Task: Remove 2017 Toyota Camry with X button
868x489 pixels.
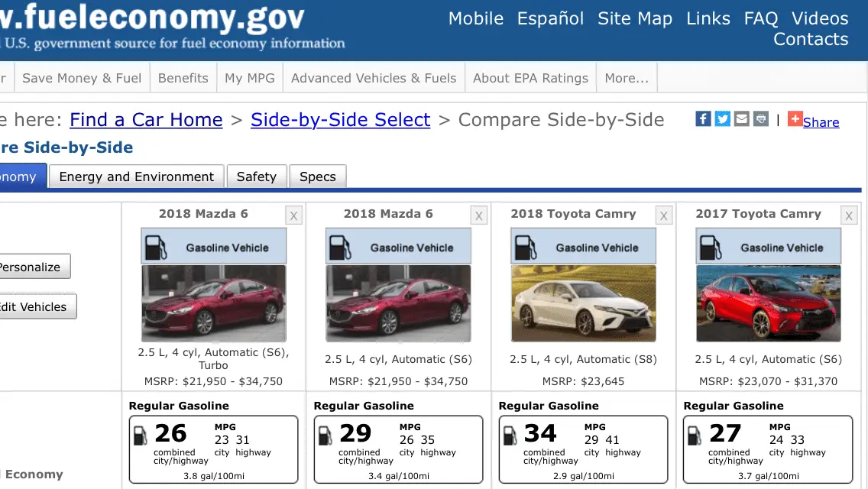Action: click(x=849, y=215)
